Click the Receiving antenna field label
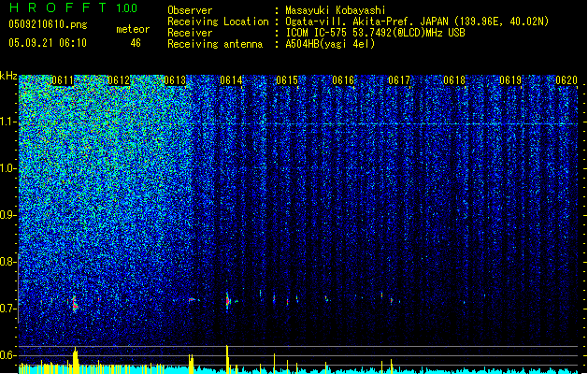The width and height of the screenshot is (588, 374). click(x=215, y=44)
